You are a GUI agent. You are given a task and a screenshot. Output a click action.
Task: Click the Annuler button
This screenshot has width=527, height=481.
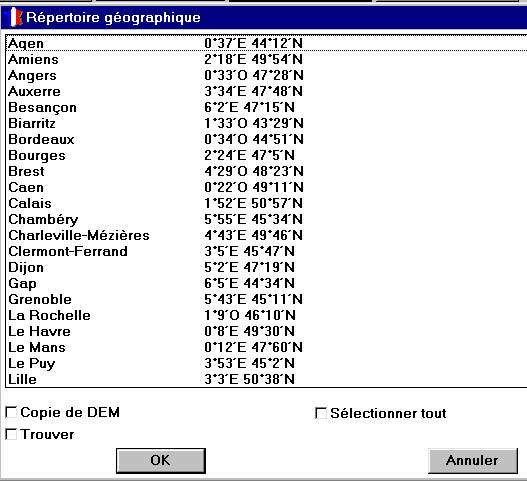tap(473, 460)
